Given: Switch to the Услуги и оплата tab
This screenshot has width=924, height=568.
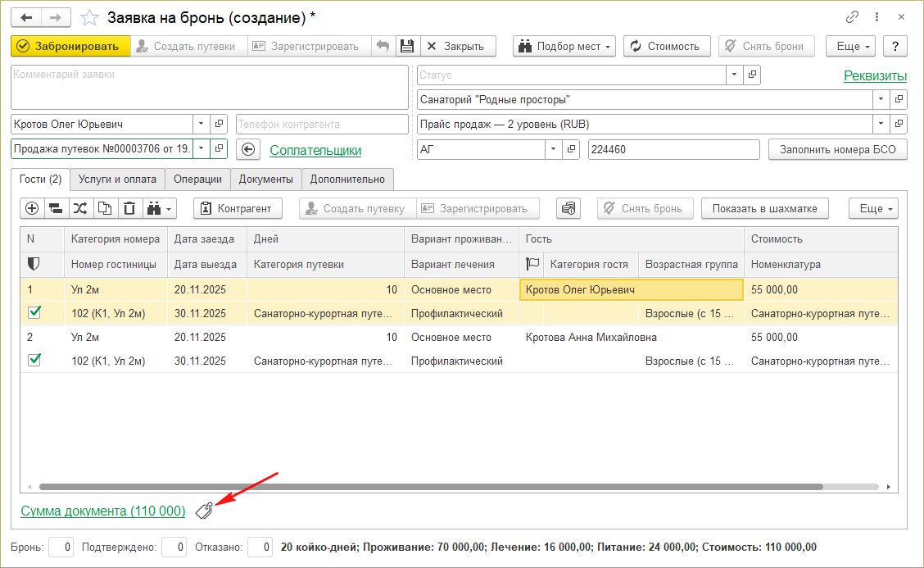Looking at the screenshot, I should 118,179.
